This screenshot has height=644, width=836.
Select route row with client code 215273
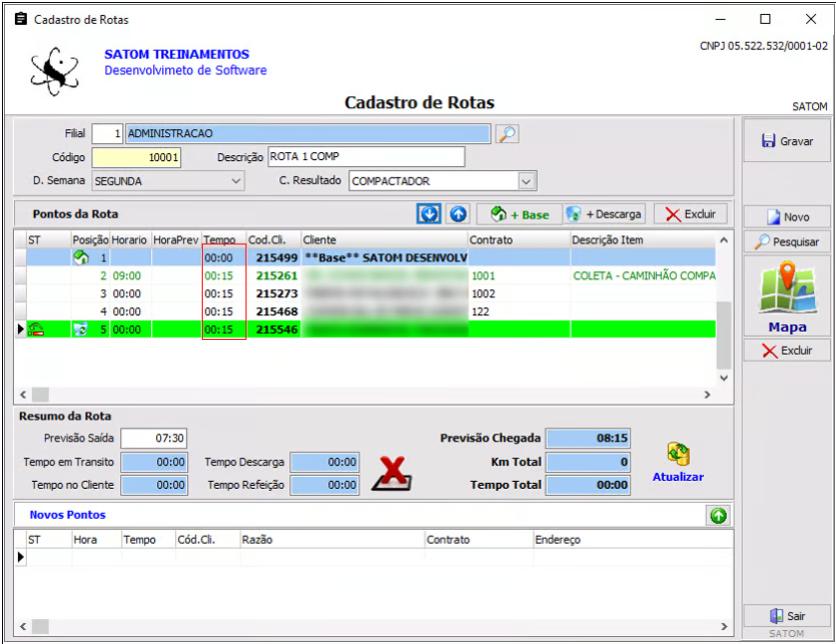276,294
